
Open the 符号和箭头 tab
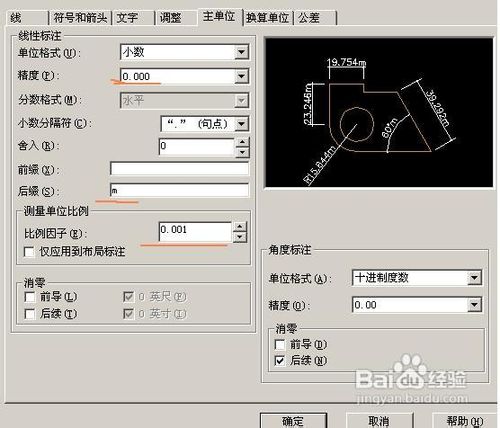tap(80, 18)
